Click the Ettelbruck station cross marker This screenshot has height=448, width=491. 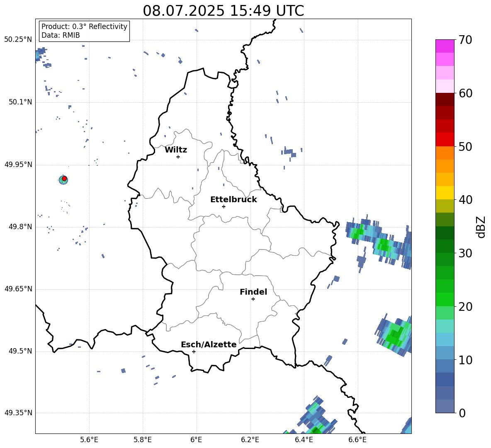pos(224,206)
